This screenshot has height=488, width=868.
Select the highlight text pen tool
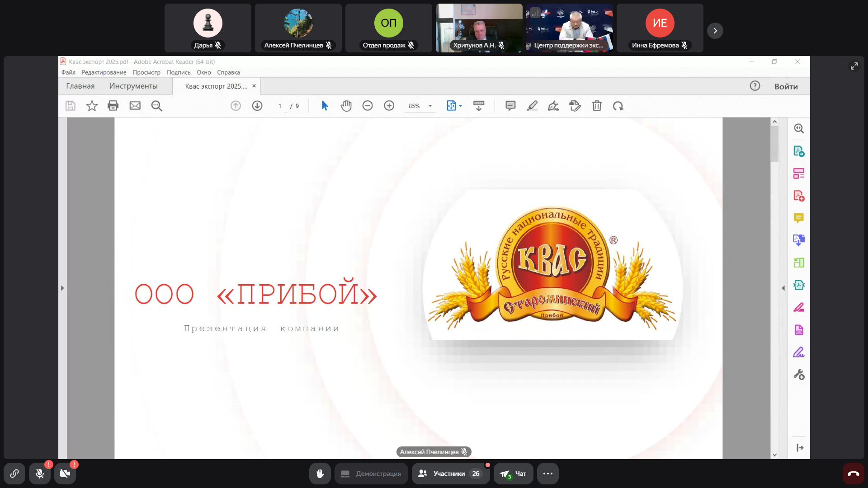[x=532, y=106]
